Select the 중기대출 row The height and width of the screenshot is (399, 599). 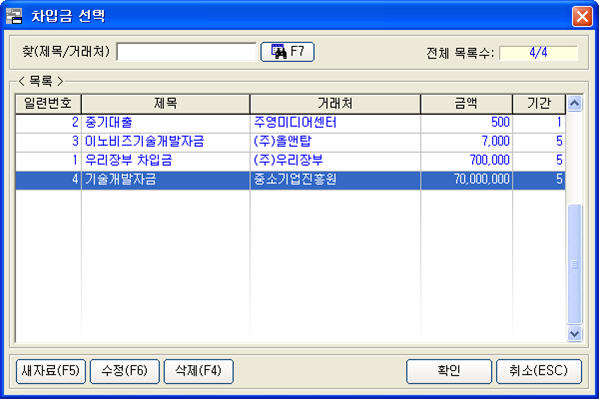290,123
